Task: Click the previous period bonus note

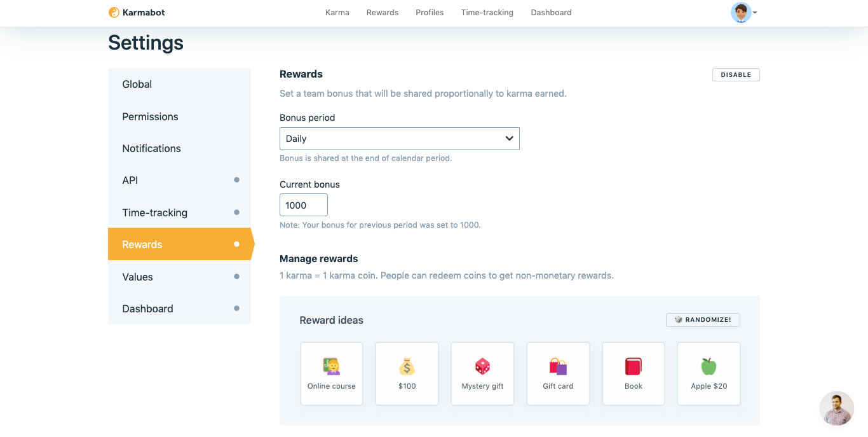Action: (x=380, y=225)
